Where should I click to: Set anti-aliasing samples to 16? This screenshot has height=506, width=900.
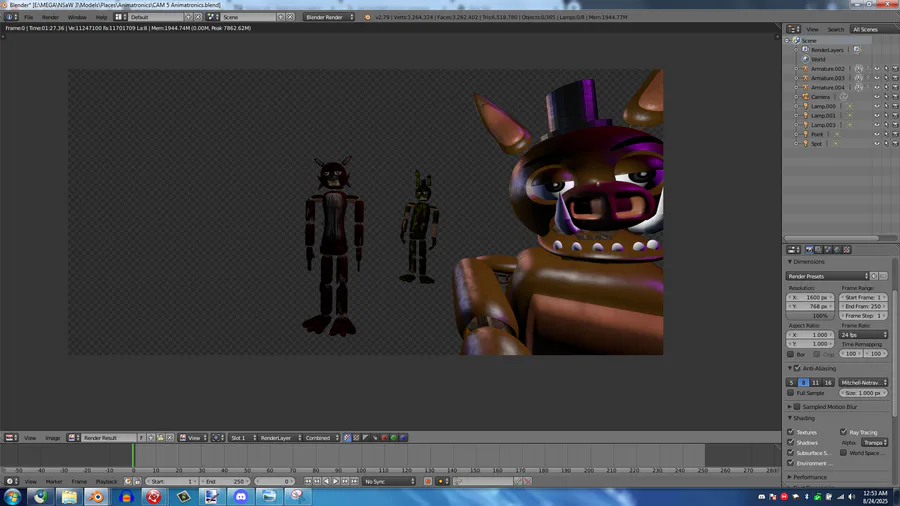[828, 383]
